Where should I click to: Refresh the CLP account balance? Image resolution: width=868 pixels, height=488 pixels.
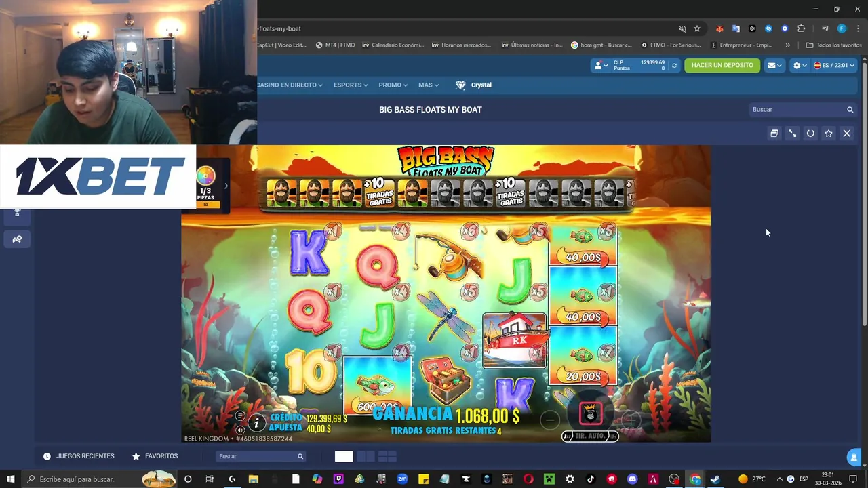point(674,66)
